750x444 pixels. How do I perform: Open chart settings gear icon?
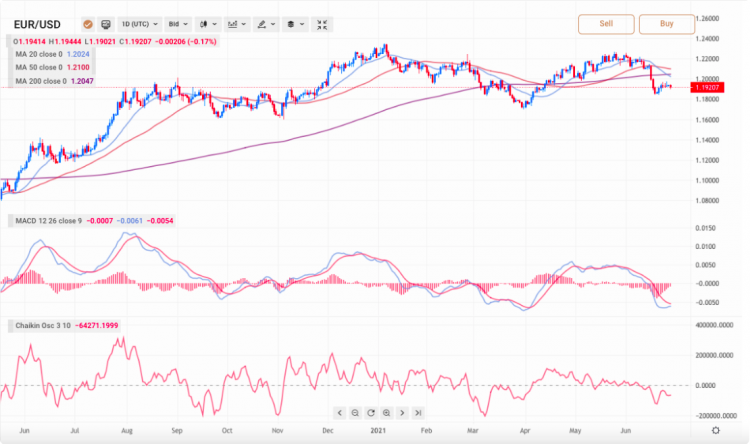click(x=715, y=429)
